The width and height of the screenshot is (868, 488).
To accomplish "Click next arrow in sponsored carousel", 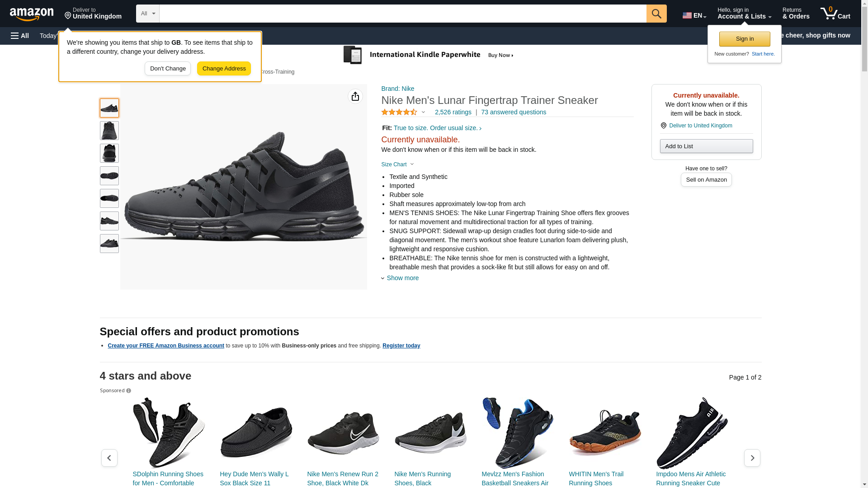I will (x=752, y=458).
